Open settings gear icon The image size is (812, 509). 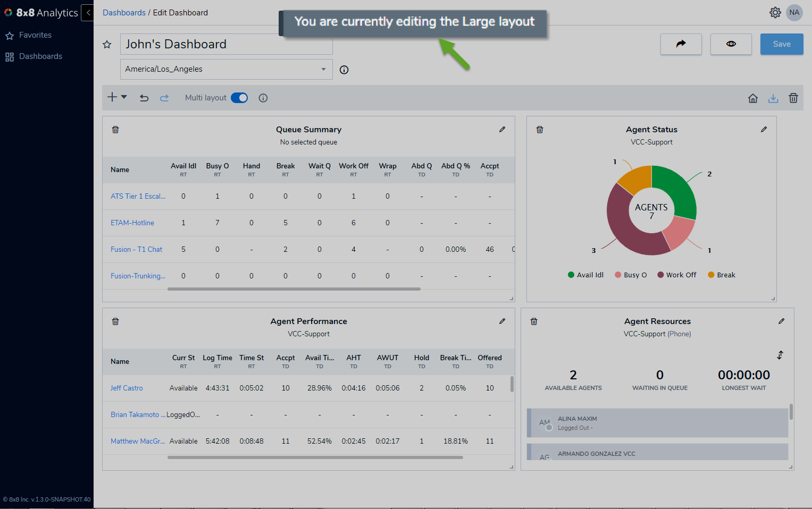click(775, 12)
